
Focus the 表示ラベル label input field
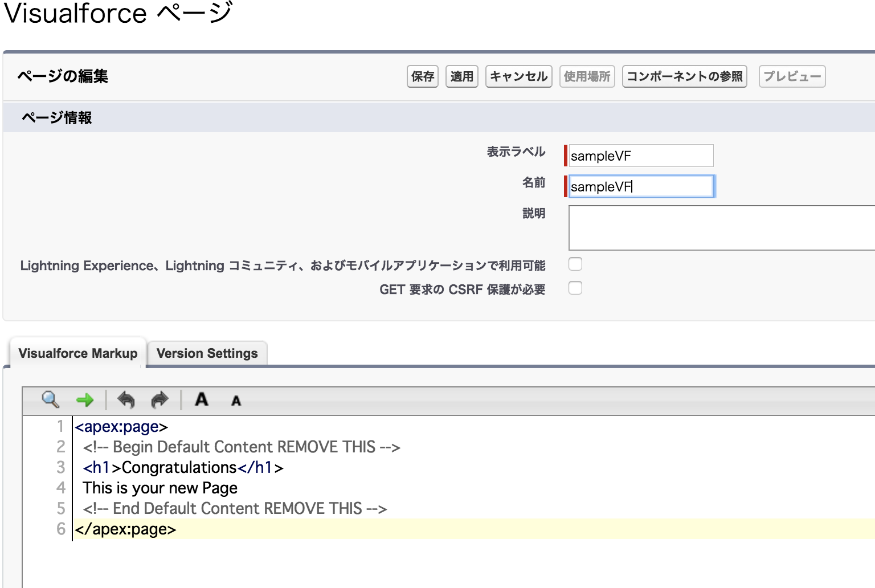point(641,156)
